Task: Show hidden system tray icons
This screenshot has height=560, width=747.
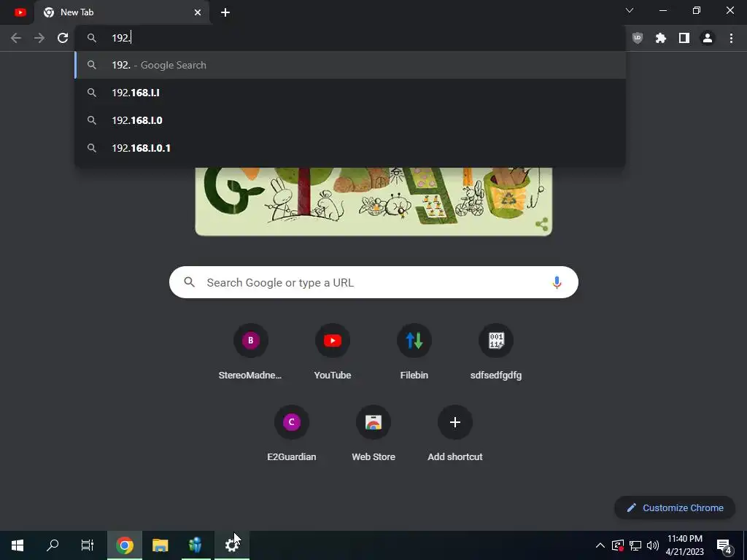Action: click(x=600, y=545)
